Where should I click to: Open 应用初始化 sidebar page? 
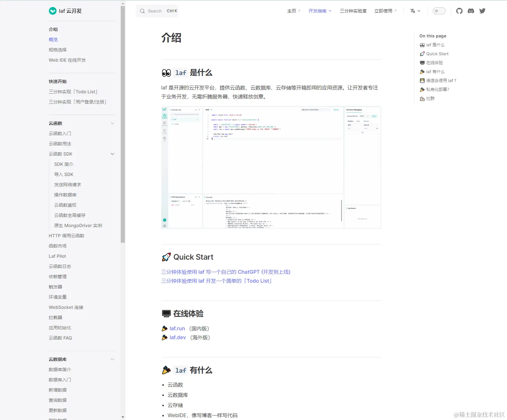tap(60, 328)
